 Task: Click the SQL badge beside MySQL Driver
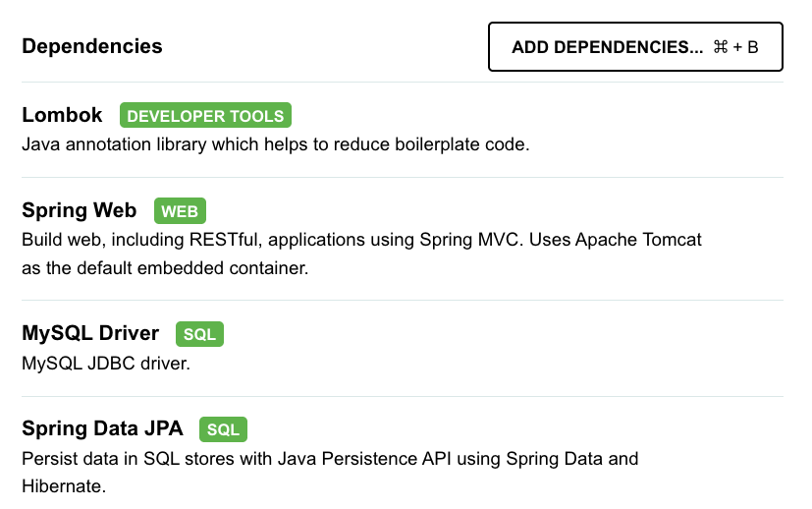pos(199,334)
